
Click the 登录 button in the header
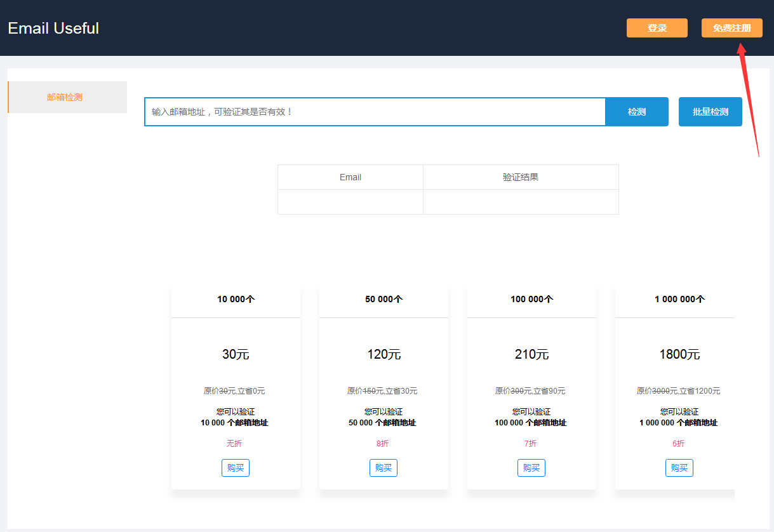tap(657, 28)
